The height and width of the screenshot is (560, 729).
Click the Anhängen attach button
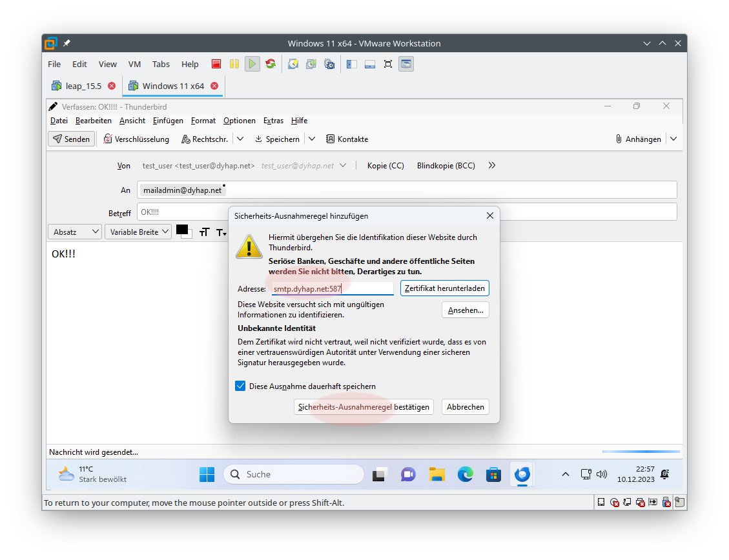pyautogui.click(x=639, y=139)
